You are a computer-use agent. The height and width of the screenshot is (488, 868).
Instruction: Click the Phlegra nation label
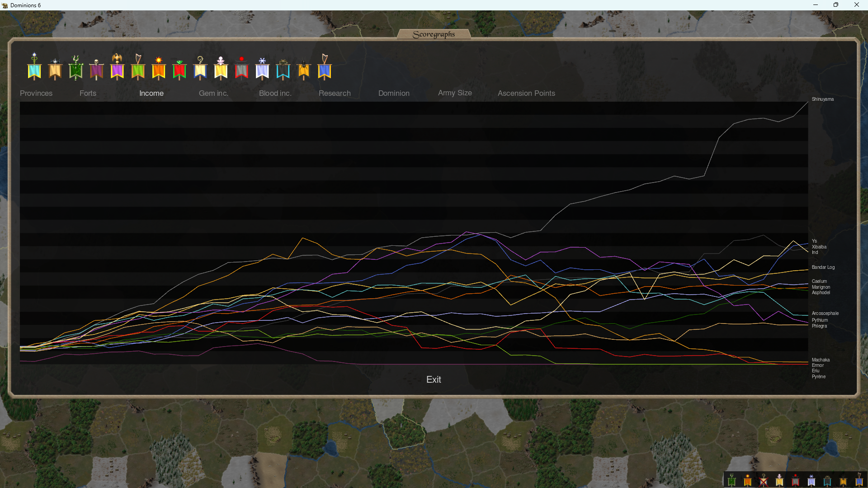(x=819, y=326)
